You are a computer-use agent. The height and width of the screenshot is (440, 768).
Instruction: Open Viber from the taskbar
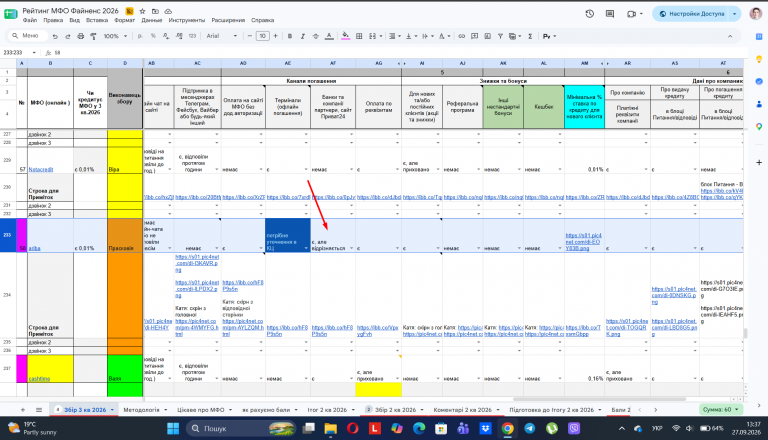[574, 428]
